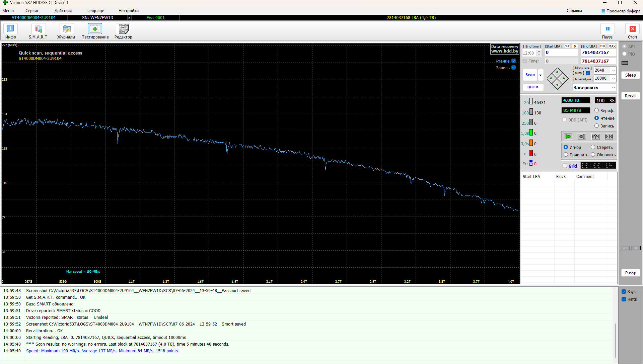Image resolution: width=643 pixels, height=364 pixels.
Task: Open the Сервис menu
Action: click(32, 11)
